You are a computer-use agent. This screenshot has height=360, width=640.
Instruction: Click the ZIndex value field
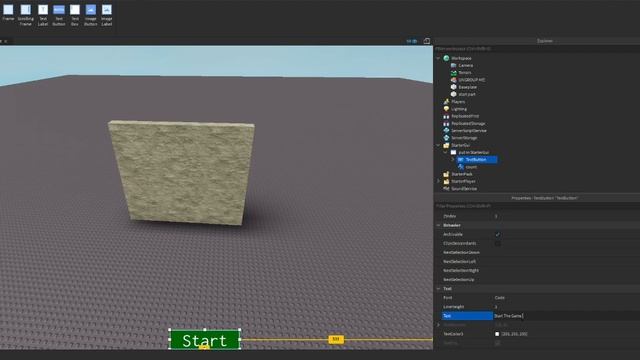pos(567,216)
